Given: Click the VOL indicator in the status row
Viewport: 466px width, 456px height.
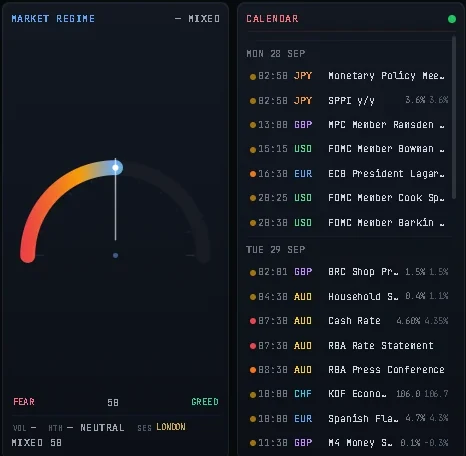Looking at the screenshot, I should (x=25, y=428).
